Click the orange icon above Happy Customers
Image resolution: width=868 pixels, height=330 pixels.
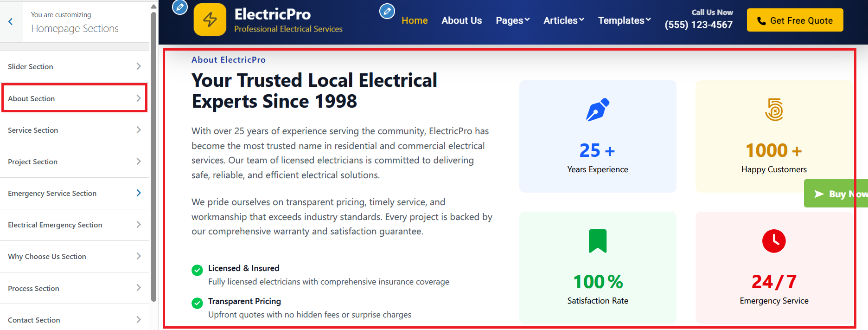pyautogui.click(x=774, y=110)
